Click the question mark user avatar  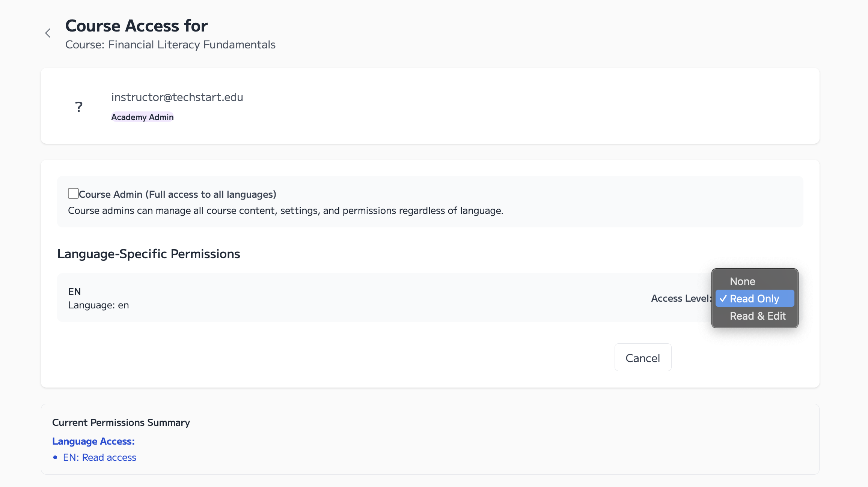[x=78, y=107]
